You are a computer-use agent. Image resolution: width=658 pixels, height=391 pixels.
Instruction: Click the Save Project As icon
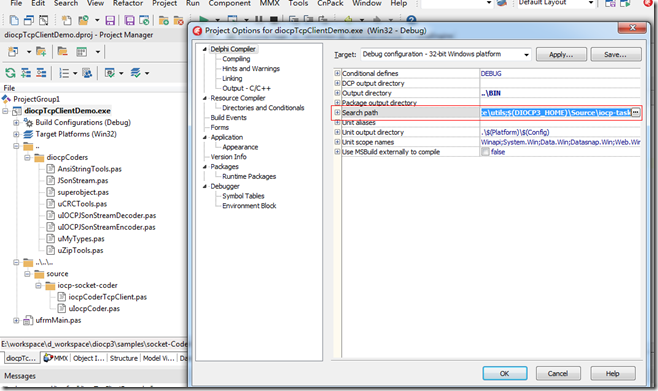click(144, 20)
